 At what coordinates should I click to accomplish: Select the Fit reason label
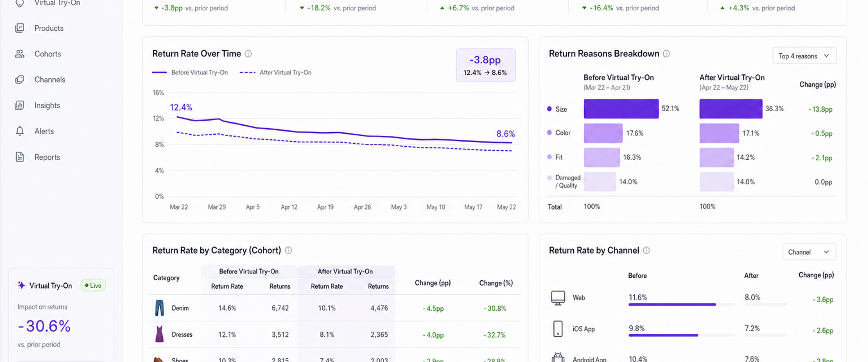pos(559,157)
